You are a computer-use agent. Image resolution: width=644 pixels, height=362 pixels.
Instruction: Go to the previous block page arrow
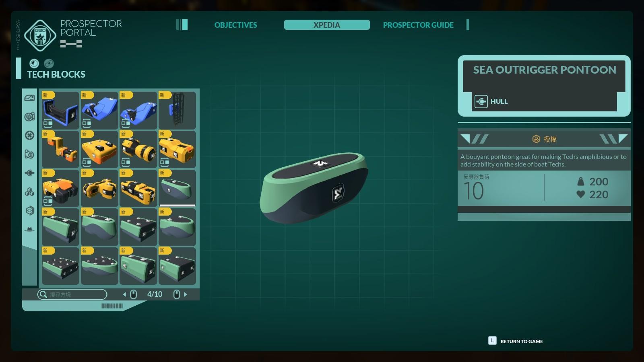coord(124,294)
